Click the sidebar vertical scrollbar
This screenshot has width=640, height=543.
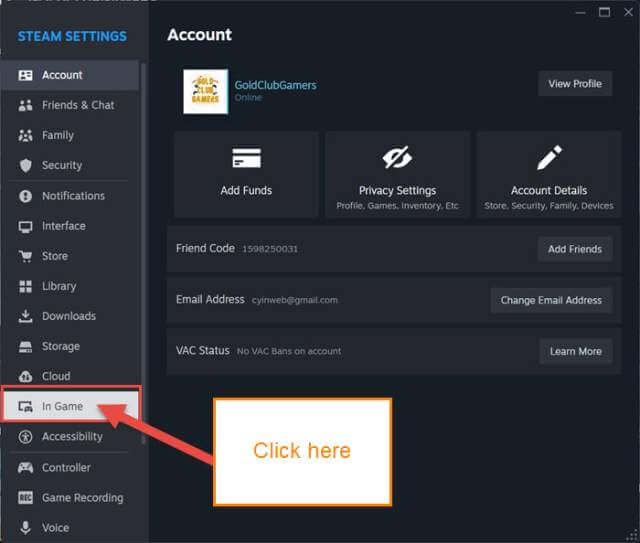click(143, 253)
